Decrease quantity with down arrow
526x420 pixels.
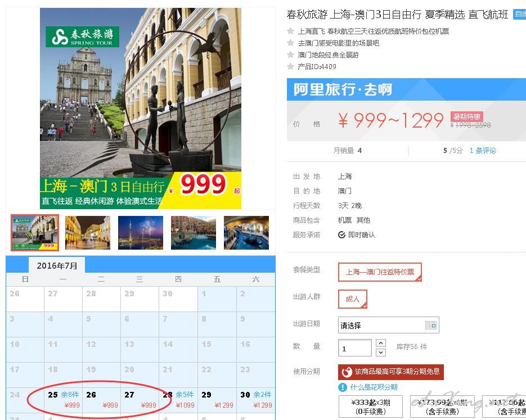381,353
